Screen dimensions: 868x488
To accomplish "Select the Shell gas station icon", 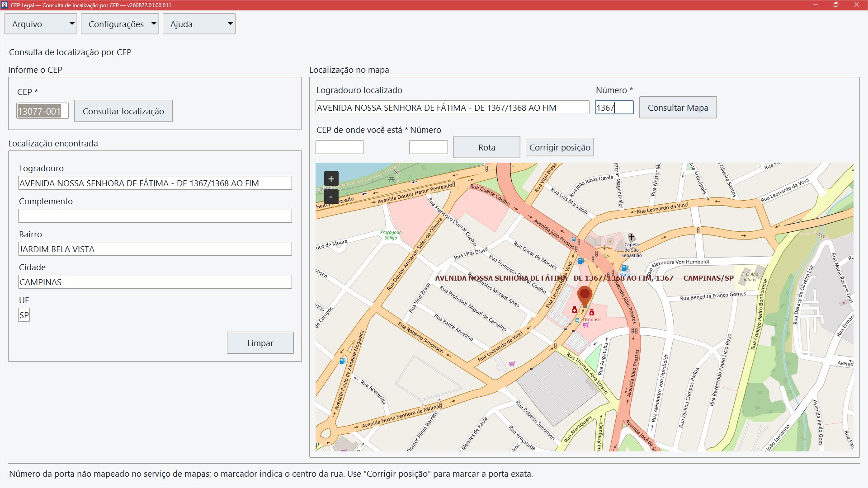I will click(624, 268).
